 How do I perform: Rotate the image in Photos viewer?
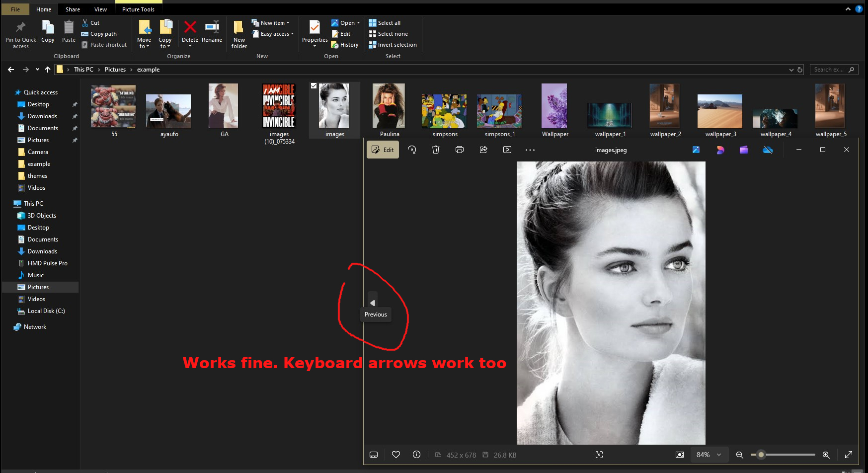pos(412,150)
